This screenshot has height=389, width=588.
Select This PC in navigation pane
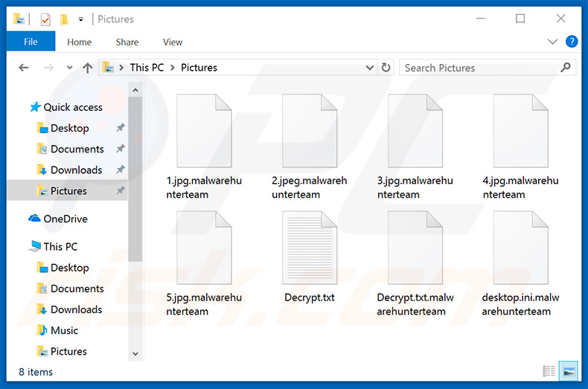[54, 247]
